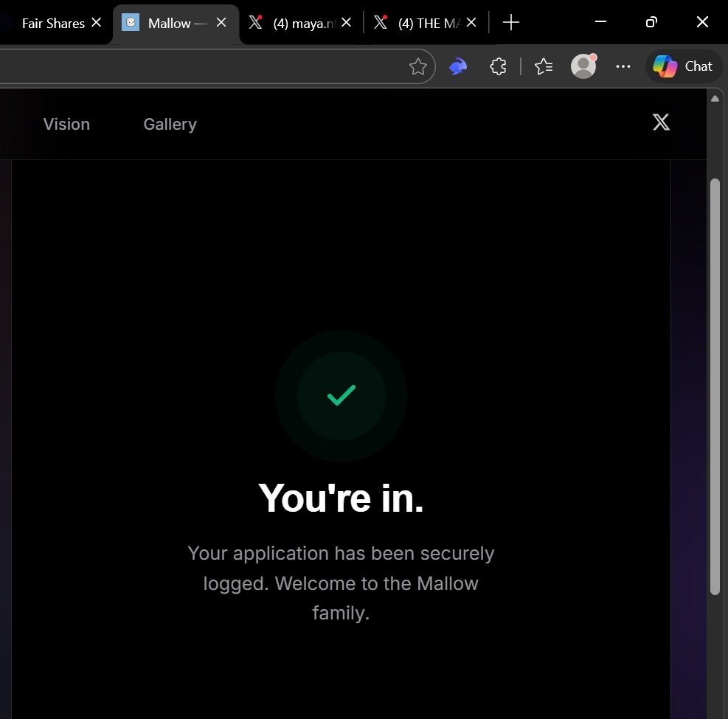Open the blue rabbit extension icon

point(458,66)
